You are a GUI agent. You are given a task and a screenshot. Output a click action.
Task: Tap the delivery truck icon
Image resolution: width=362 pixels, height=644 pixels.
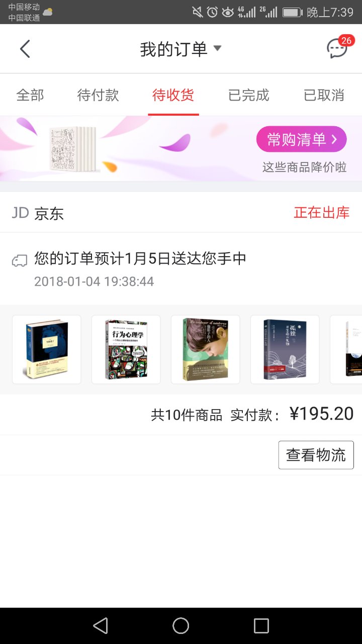point(19,260)
